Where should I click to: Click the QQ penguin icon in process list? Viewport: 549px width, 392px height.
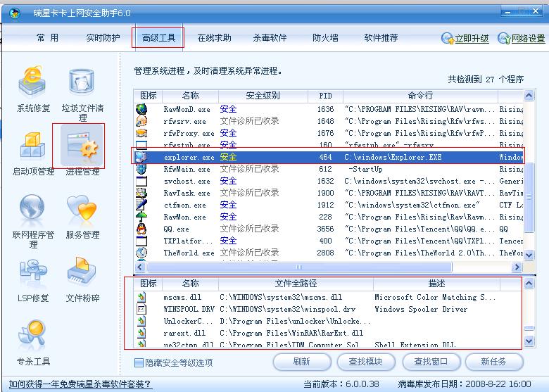[141, 229]
